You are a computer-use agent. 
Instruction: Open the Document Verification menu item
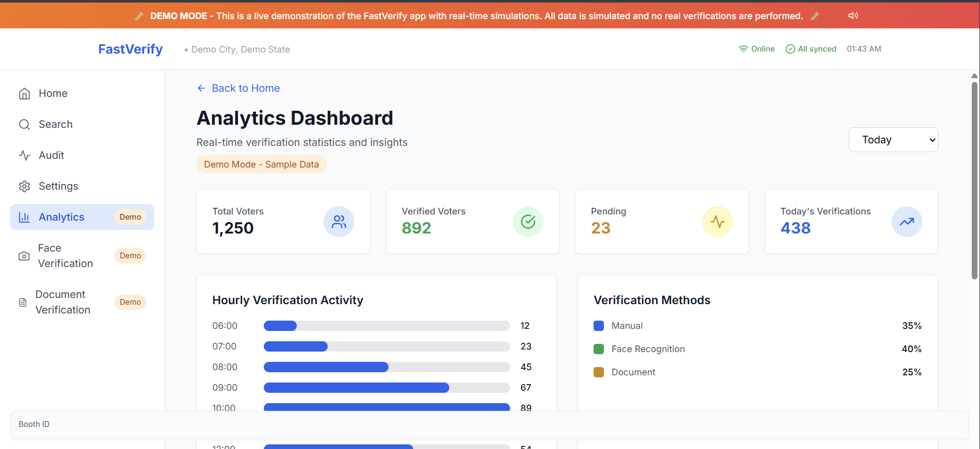point(82,302)
